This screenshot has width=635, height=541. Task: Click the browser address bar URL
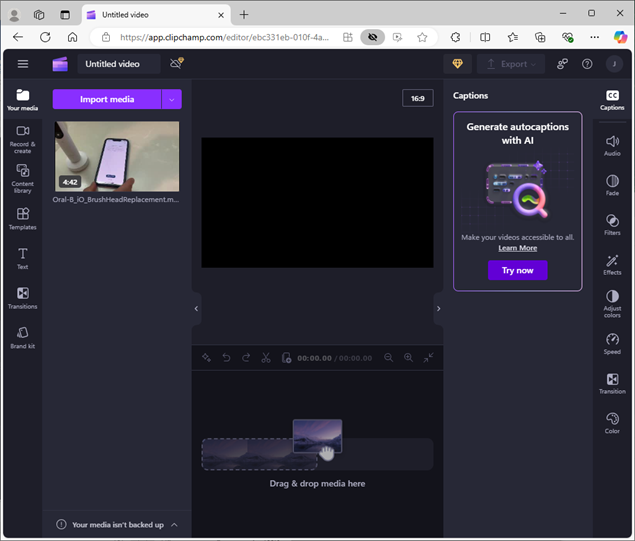click(224, 37)
